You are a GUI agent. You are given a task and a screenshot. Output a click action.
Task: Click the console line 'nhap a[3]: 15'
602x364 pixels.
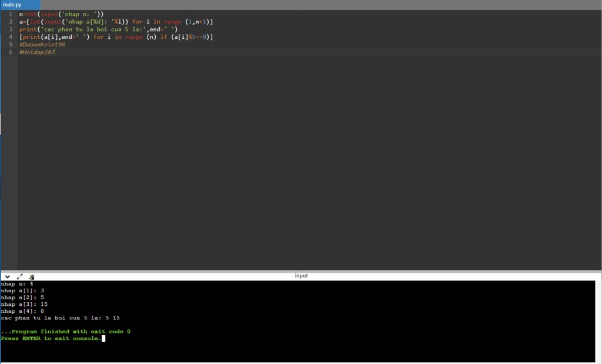tap(24, 305)
